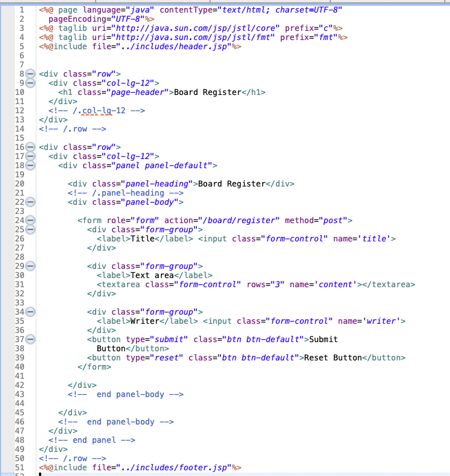This screenshot has width=450, height=476.
Task: Click the closing </textarea> tag
Action: click(389, 284)
